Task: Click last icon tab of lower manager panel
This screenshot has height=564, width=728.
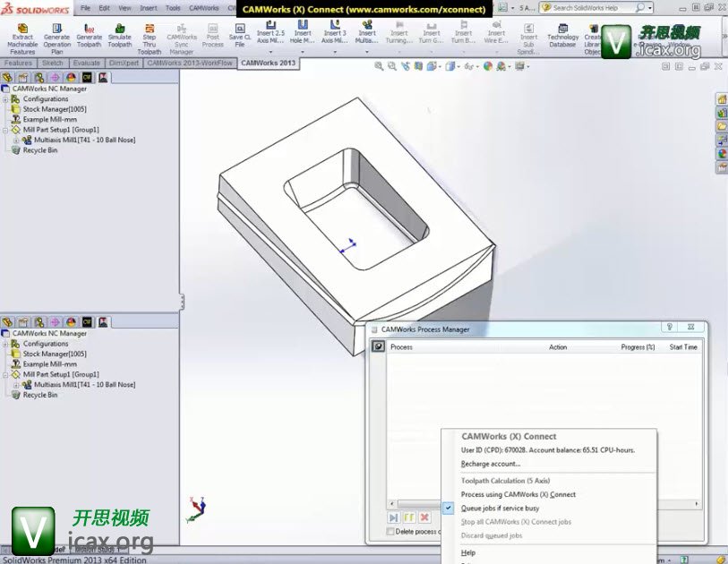Action: coord(103,321)
